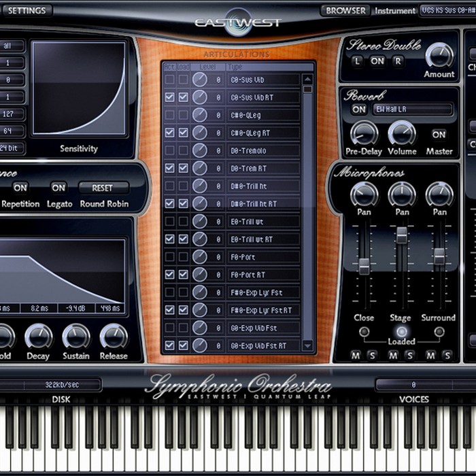Open the BROWSER page
Screen dimensions: 476x476
click(x=345, y=11)
